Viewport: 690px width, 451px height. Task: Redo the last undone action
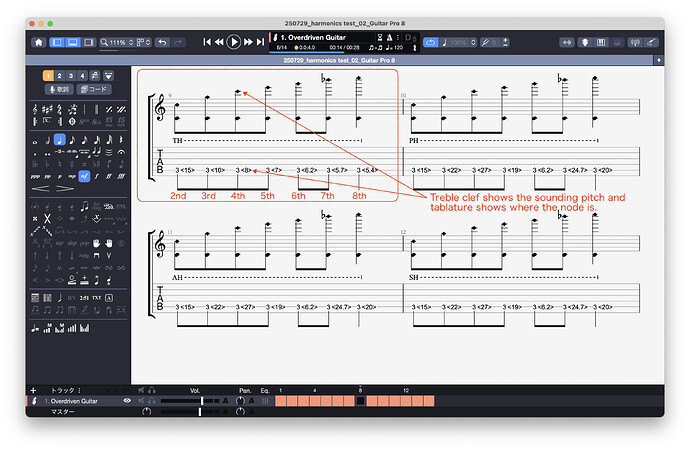[x=178, y=42]
